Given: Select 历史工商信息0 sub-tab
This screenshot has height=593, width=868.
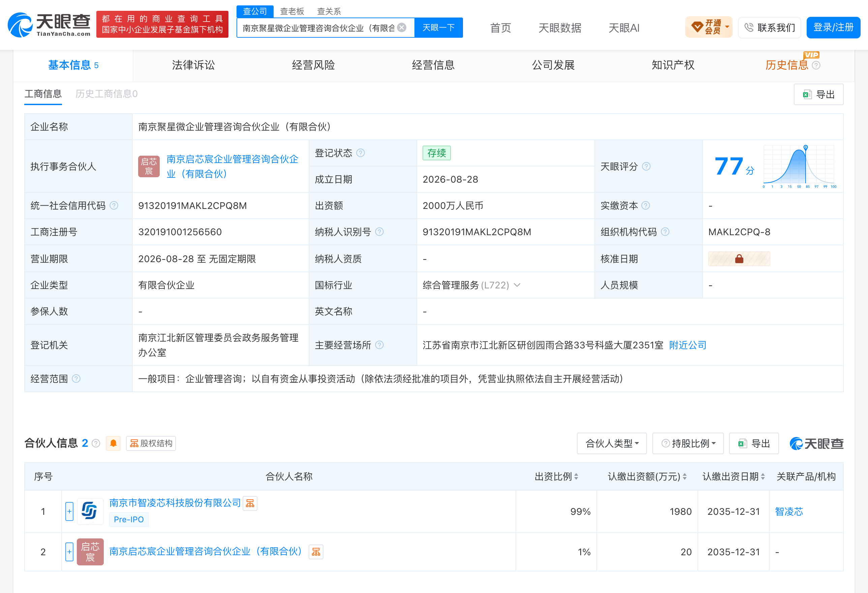Looking at the screenshot, I should pyautogui.click(x=106, y=94).
